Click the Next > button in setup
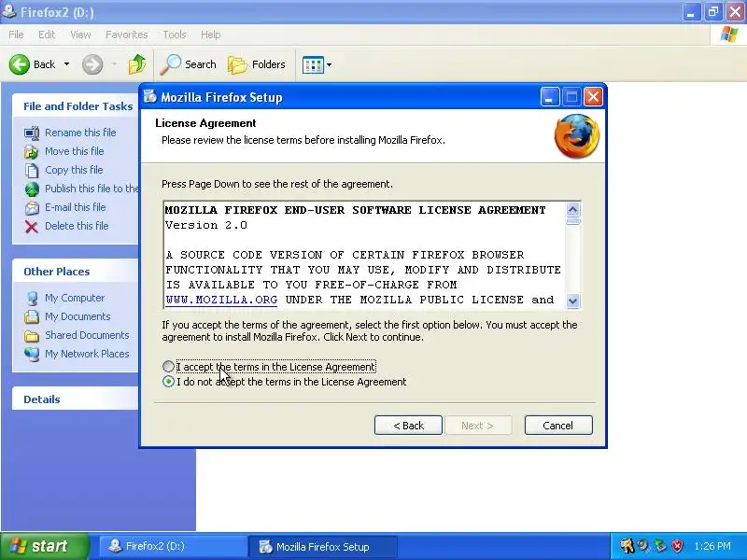This screenshot has height=560, width=747. point(478,426)
